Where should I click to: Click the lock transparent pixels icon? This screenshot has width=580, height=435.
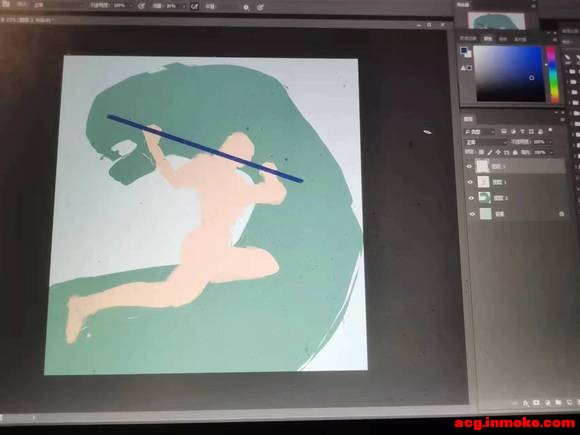point(481,152)
